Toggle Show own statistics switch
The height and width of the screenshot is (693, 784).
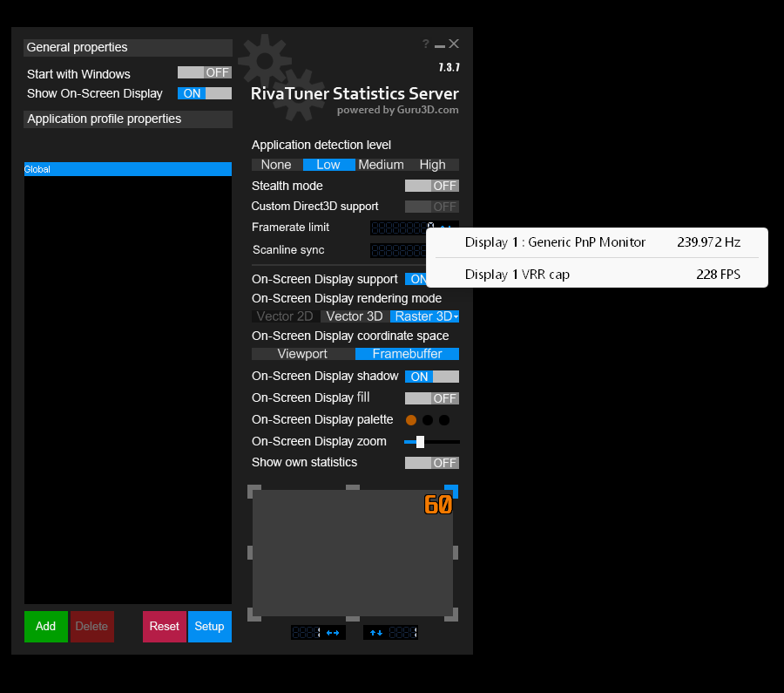(x=432, y=463)
